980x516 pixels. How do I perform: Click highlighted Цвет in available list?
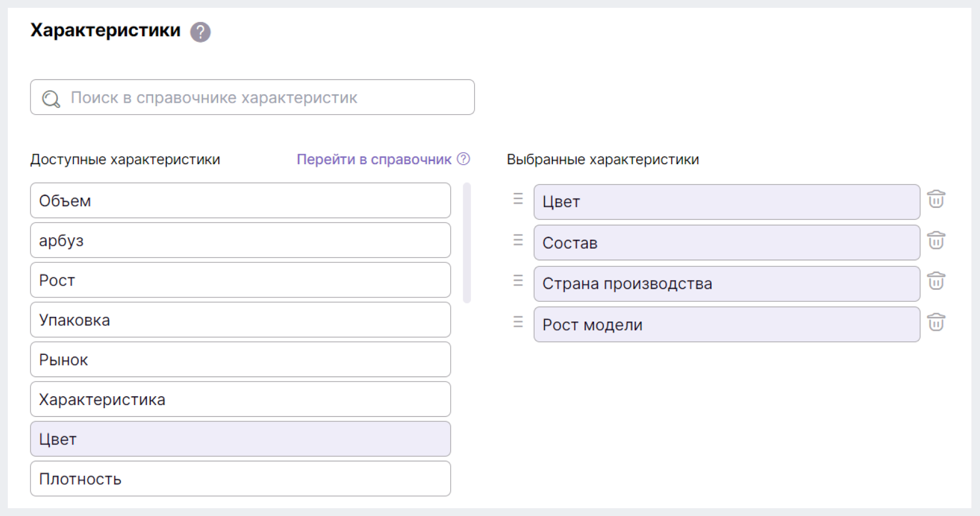pyautogui.click(x=240, y=439)
